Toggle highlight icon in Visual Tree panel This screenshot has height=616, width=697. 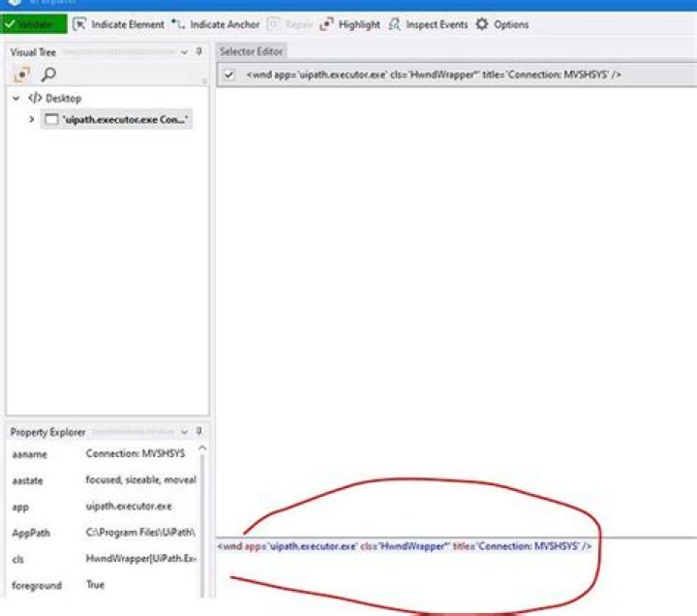coord(21,75)
